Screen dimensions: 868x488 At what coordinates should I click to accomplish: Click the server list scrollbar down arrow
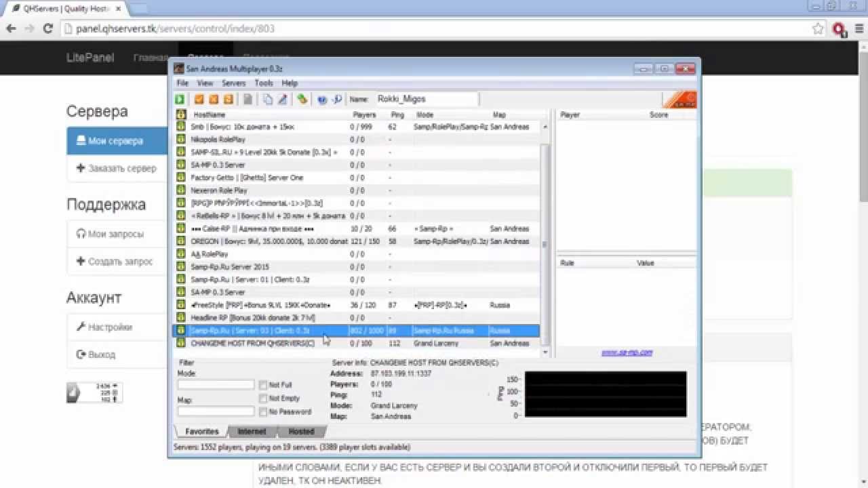(545, 352)
